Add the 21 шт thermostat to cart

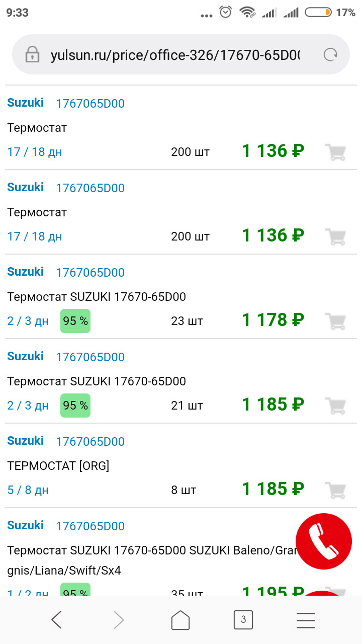click(x=335, y=405)
